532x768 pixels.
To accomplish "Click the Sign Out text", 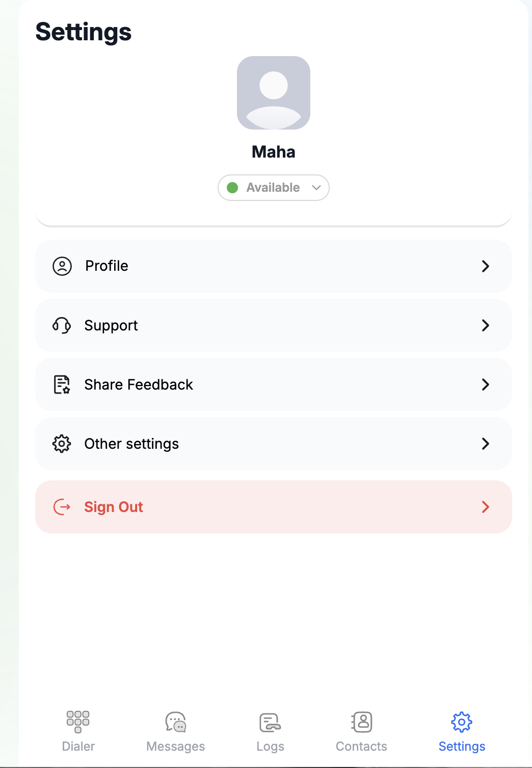I will tap(114, 507).
